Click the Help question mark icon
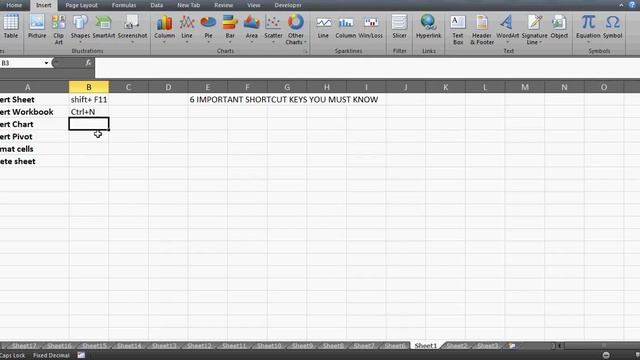640x360 pixels. click(632, 5)
